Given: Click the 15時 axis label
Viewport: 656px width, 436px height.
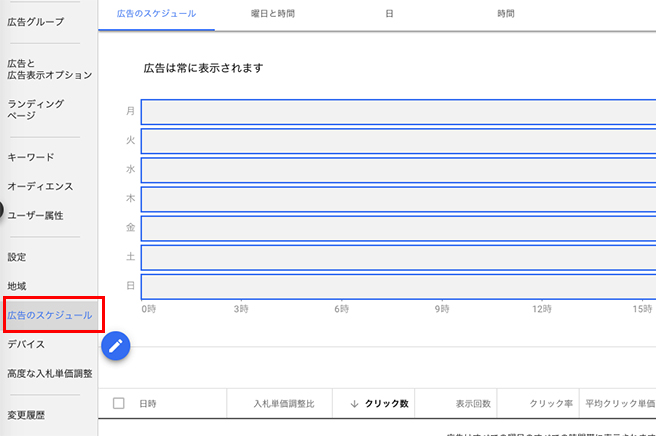Looking at the screenshot, I should click(642, 309).
